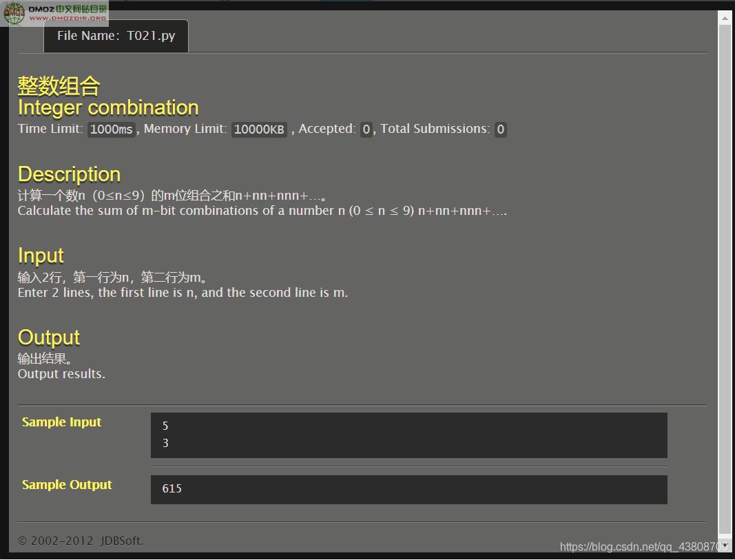Click the scrollbar down arrow
735x560 pixels.
tap(725, 545)
